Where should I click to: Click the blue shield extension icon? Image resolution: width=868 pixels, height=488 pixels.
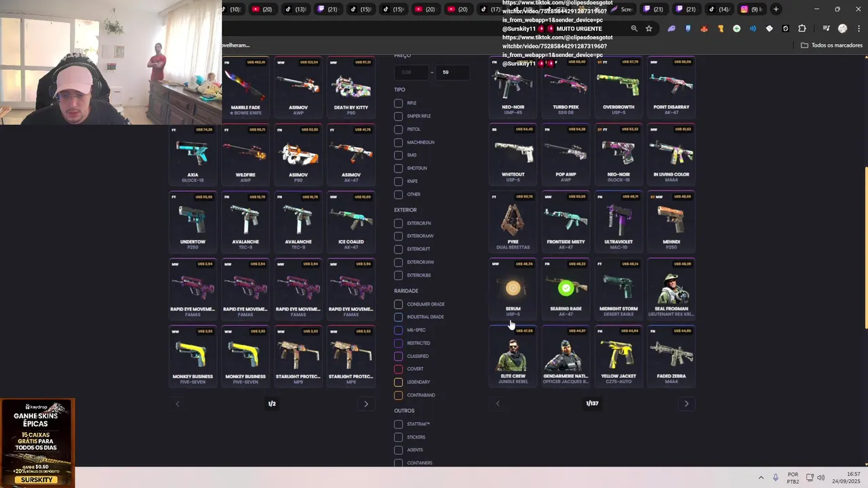(688, 28)
